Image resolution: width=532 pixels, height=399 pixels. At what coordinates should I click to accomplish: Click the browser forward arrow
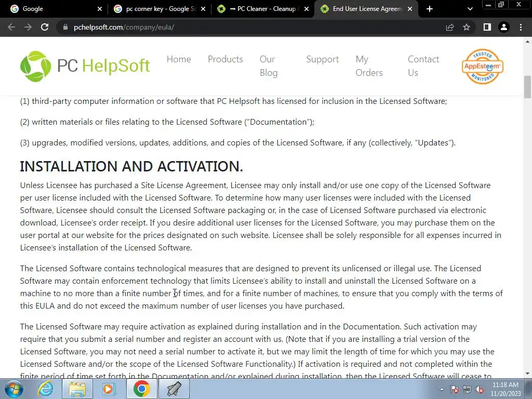tap(28, 27)
